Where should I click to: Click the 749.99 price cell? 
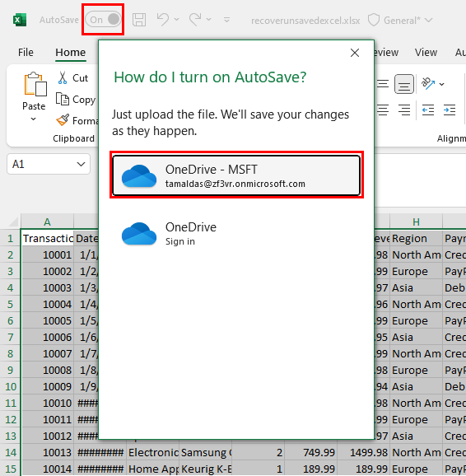(x=310, y=452)
